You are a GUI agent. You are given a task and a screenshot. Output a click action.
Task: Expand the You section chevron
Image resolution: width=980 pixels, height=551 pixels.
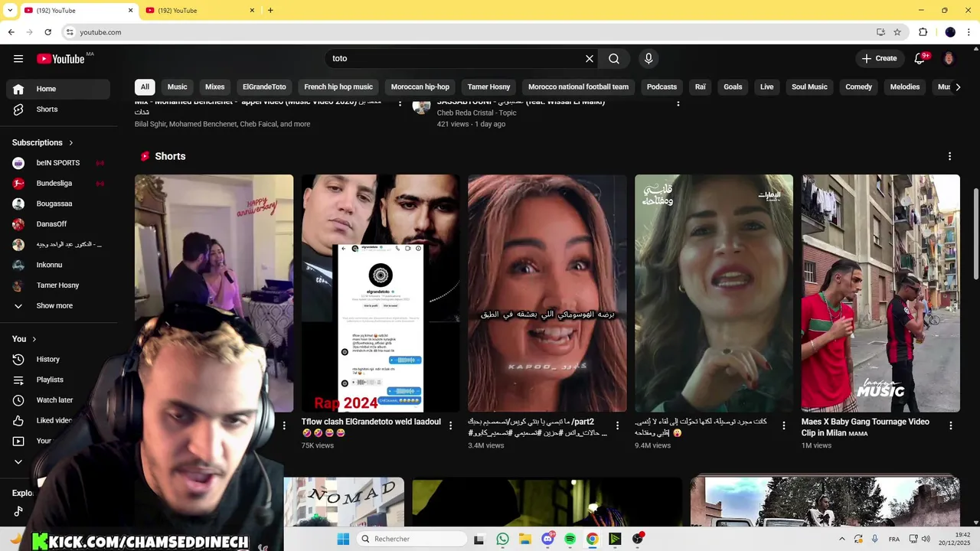(x=34, y=339)
